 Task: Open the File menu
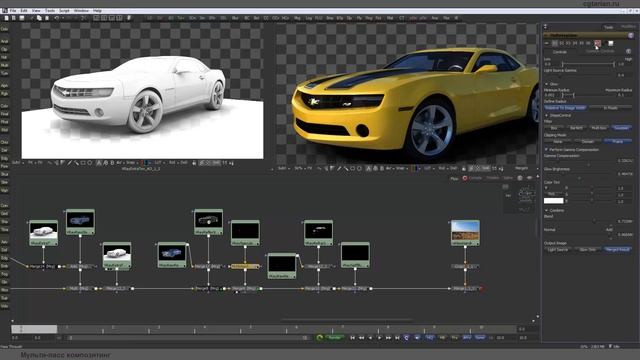click(x=13, y=11)
